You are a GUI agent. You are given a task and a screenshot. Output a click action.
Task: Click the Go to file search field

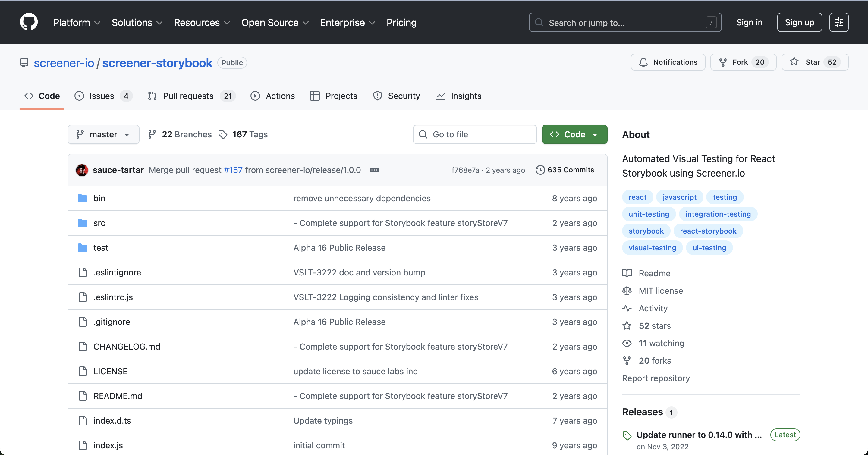[474, 134]
